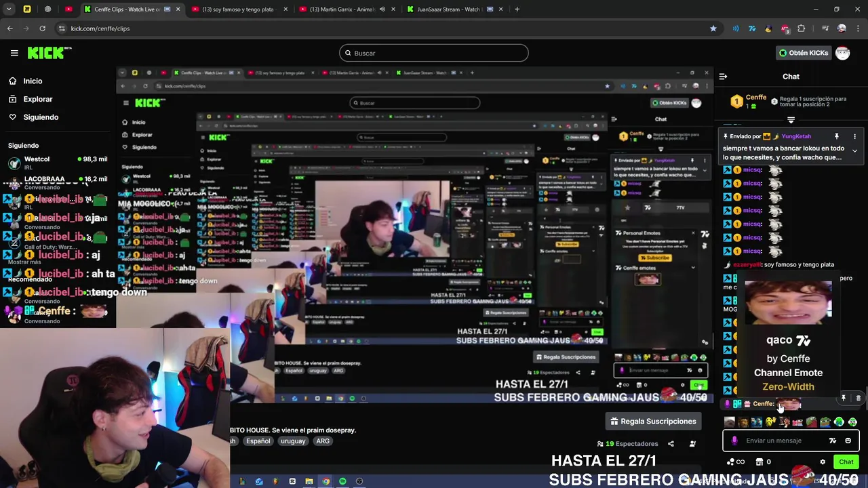The height and width of the screenshot is (488, 868).
Task: Go to the Kick home logo
Action: pos(50,53)
